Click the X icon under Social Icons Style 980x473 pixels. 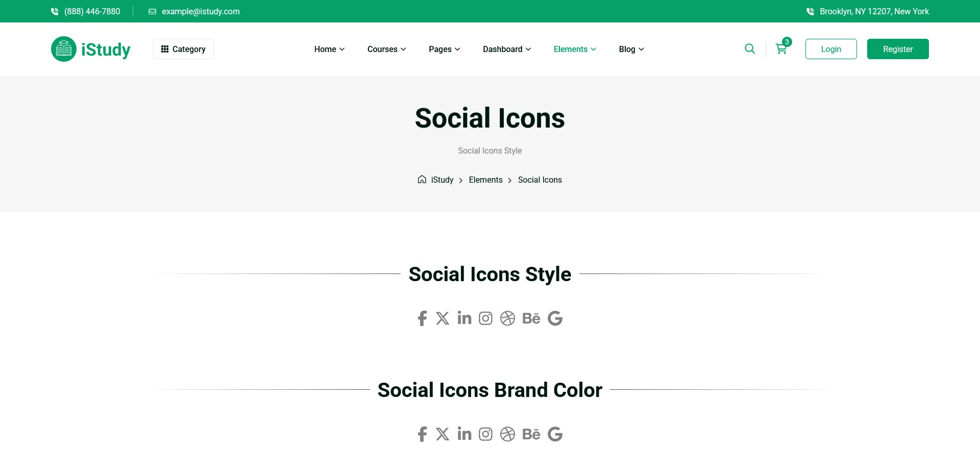click(443, 318)
